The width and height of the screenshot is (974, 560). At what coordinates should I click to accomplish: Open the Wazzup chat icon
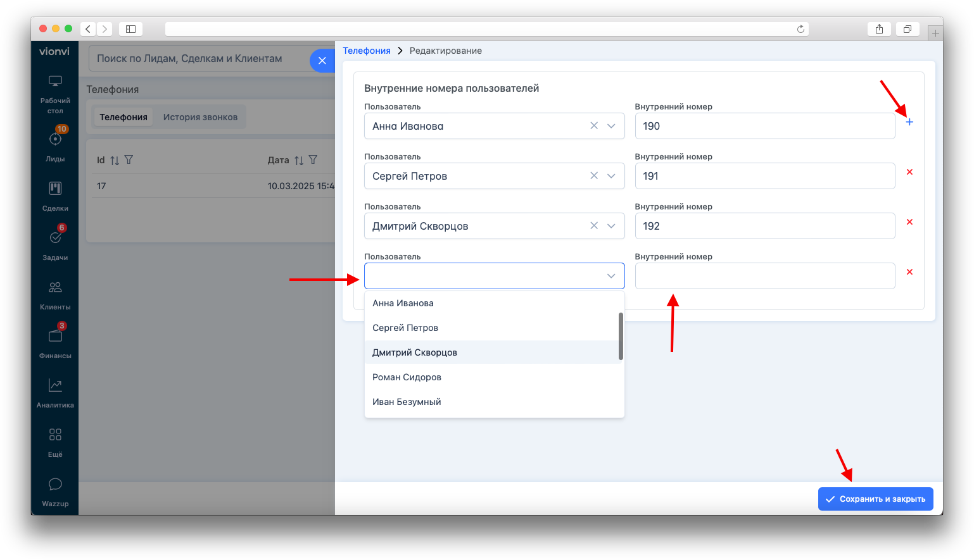55,492
